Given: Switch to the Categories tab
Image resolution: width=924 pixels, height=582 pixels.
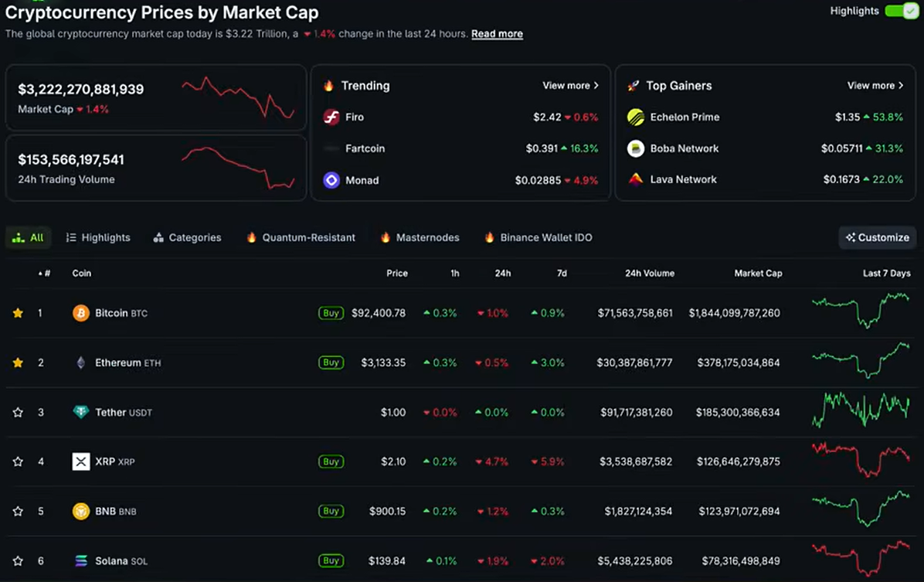Looking at the screenshot, I should (187, 237).
